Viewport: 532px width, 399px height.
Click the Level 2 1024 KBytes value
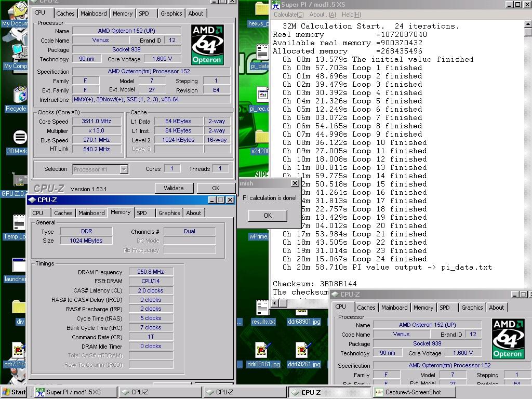pyautogui.click(x=178, y=140)
